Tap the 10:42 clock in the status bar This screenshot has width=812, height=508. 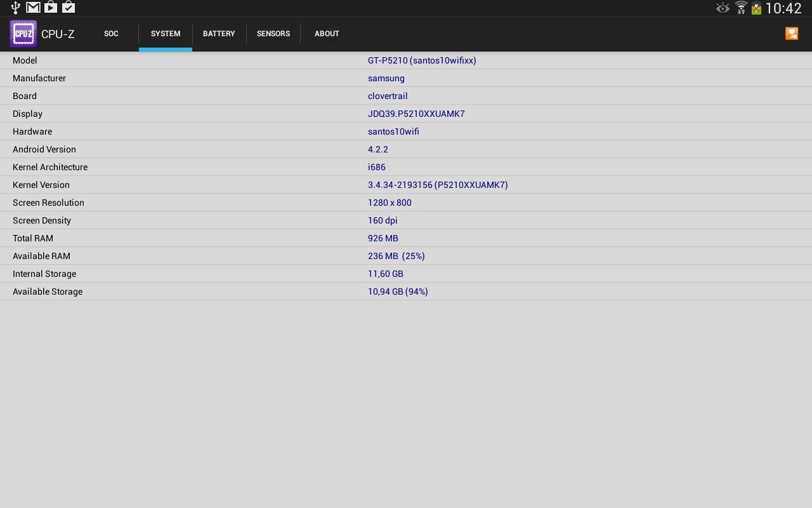click(x=783, y=8)
